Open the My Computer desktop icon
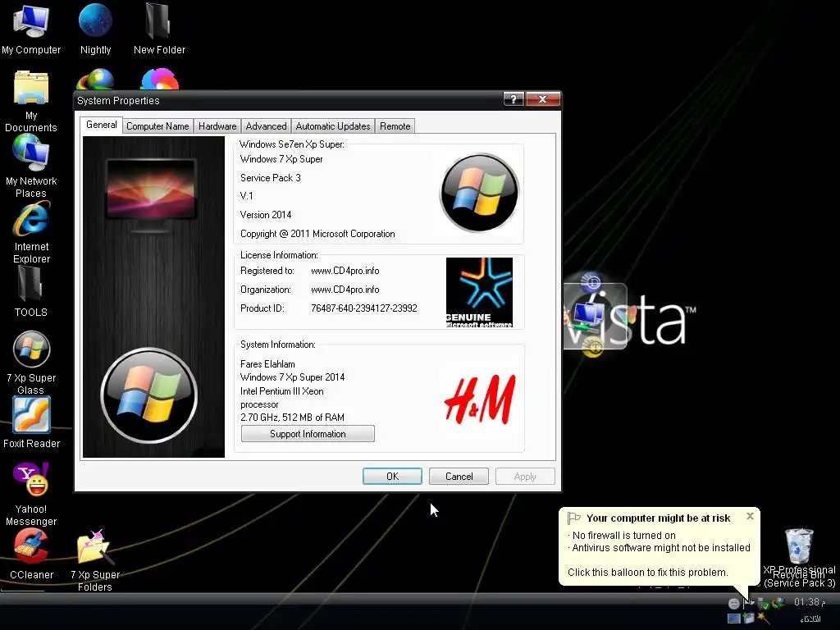The width and height of the screenshot is (840, 630). point(31,30)
